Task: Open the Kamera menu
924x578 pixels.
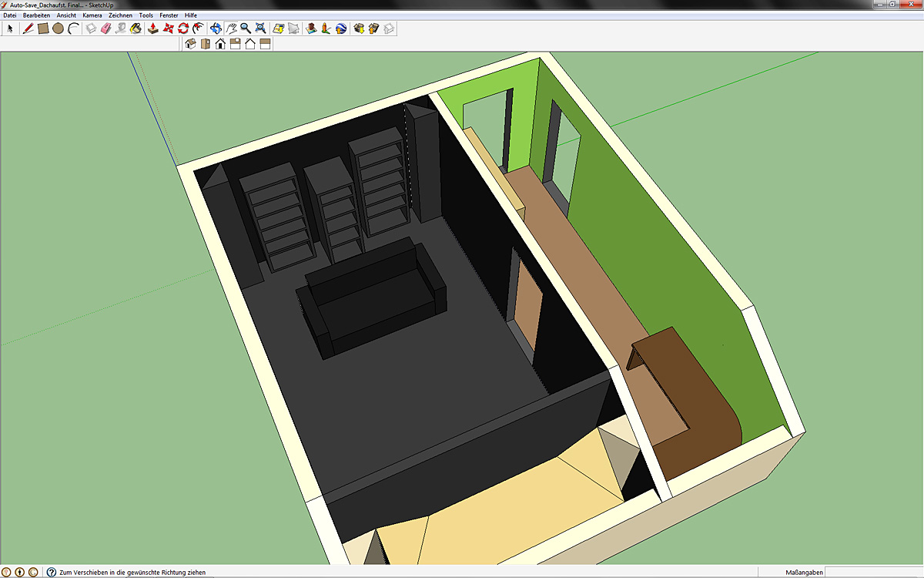Action: coord(92,15)
